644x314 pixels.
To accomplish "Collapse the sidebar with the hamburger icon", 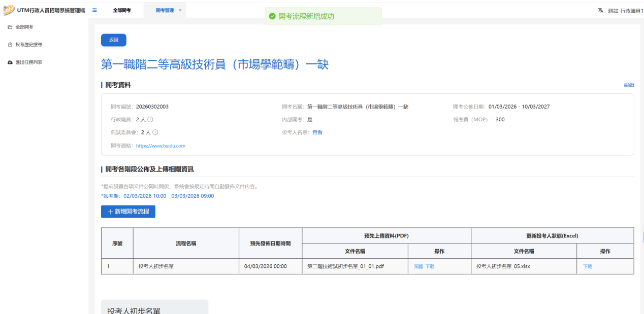I will [x=95, y=10].
